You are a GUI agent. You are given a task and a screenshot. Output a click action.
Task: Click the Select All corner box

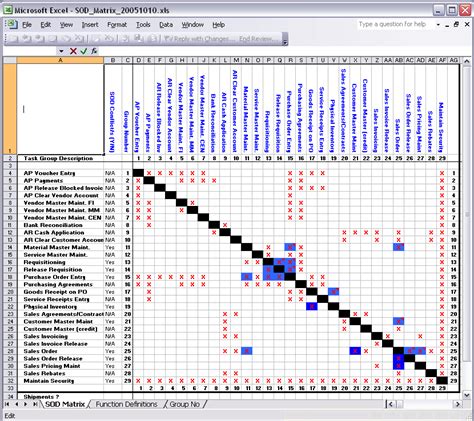pyautogui.click(x=10, y=60)
